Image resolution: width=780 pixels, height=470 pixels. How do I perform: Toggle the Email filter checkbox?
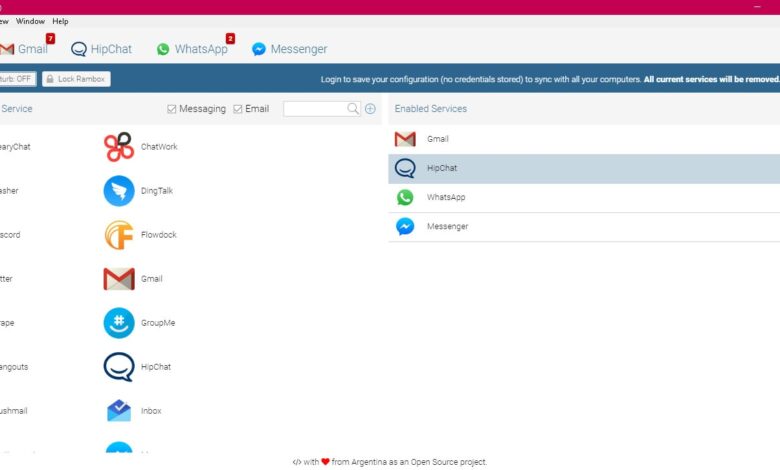[x=238, y=109]
